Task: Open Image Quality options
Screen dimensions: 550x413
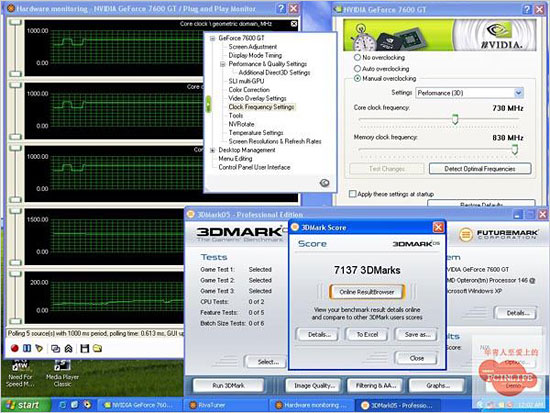Action: click(314, 386)
